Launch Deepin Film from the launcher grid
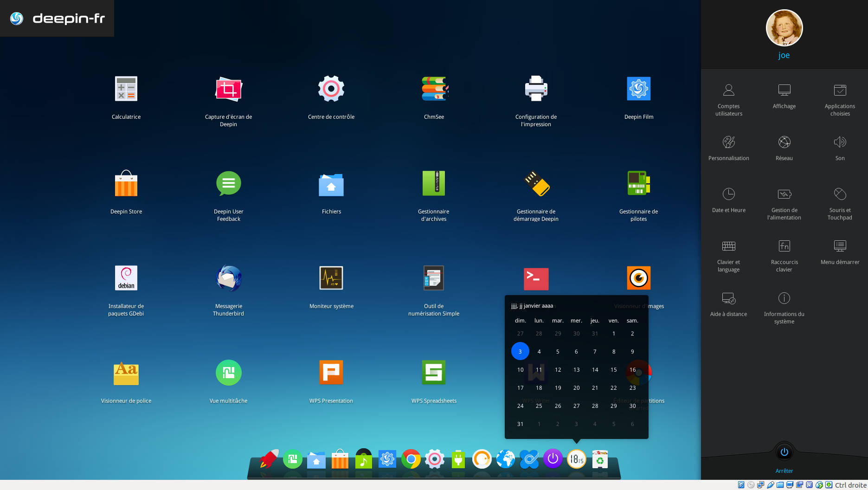 click(639, 89)
